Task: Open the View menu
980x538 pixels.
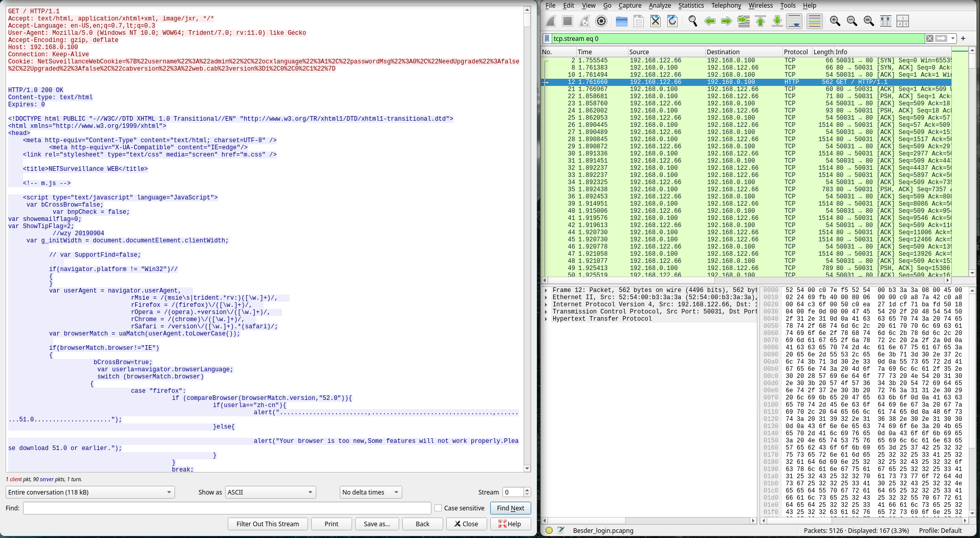Action: (589, 6)
